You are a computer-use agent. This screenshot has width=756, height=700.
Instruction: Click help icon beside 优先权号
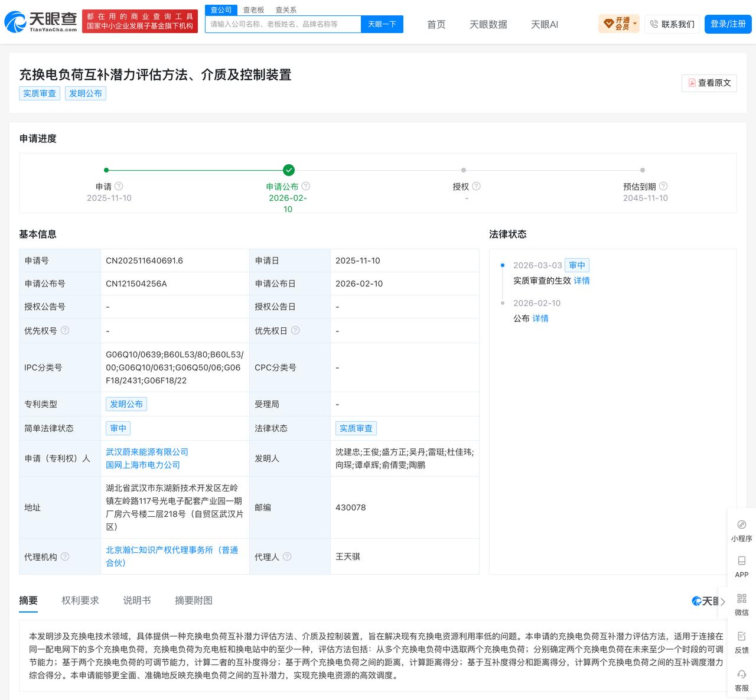point(65,330)
